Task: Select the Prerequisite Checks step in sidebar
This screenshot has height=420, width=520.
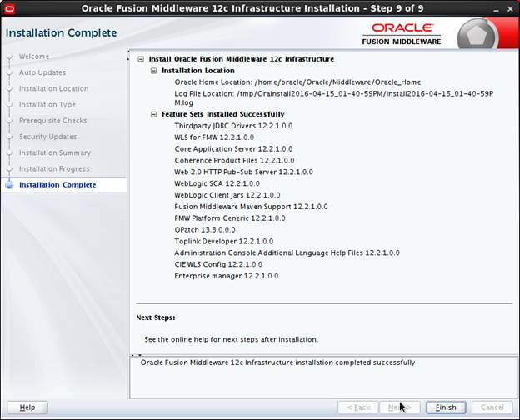Action: 52,121
